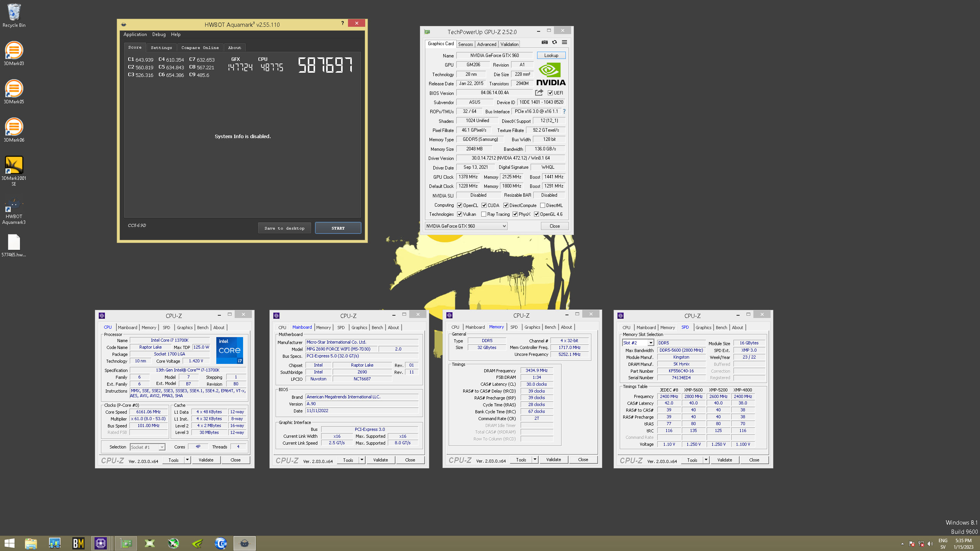980x551 pixels.
Task: Toggle the Vulkan checkbox
Action: click(459, 214)
